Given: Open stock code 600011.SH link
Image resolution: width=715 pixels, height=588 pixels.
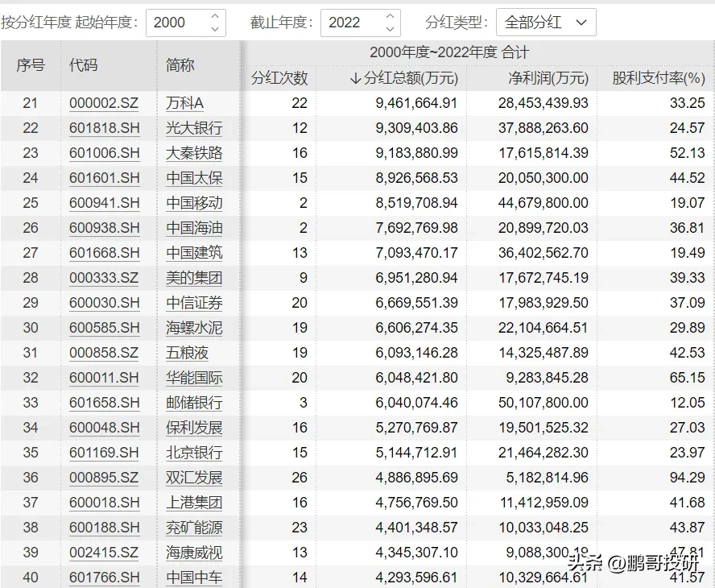Looking at the screenshot, I should coord(105,378).
